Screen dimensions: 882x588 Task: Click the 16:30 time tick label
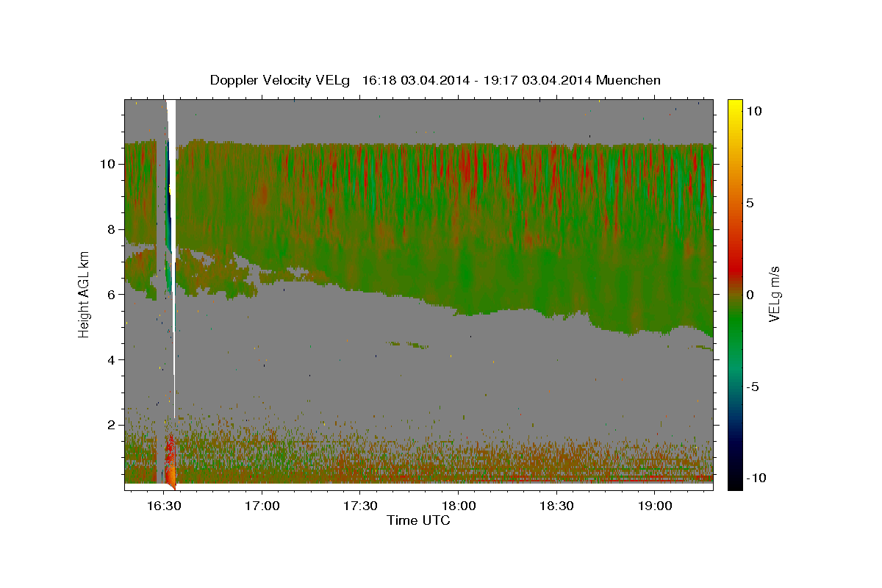click(x=164, y=506)
